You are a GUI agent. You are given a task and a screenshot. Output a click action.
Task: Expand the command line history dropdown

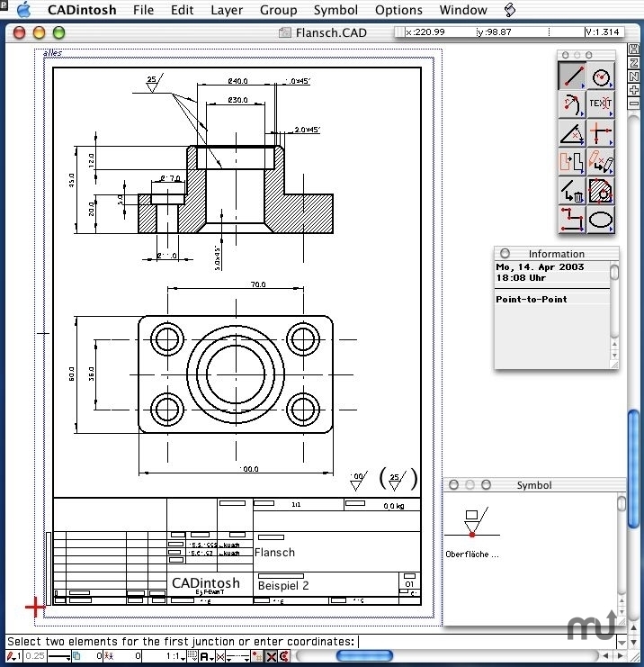click(x=621, y=642)
